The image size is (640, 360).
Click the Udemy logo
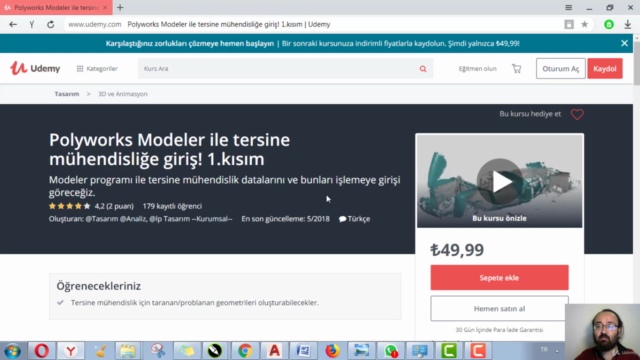(35, 68)
